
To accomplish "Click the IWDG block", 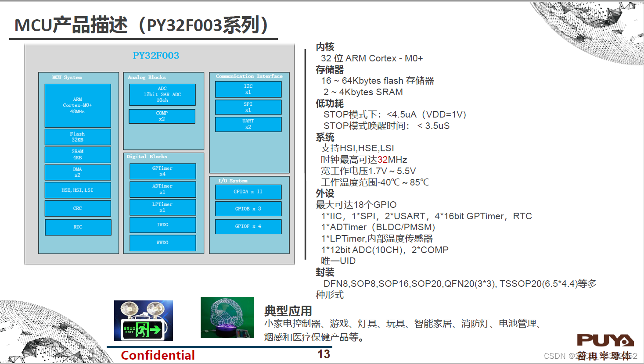I will [162, 225].
